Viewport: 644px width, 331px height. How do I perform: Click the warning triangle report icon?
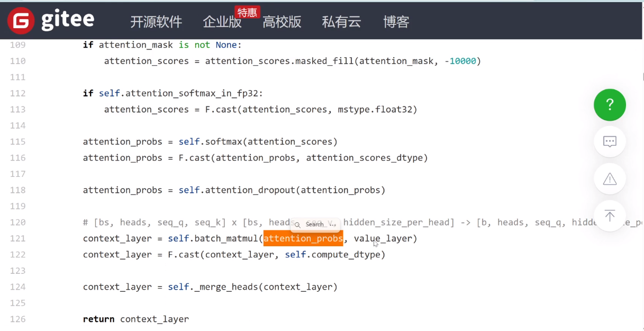click(x=610, y=179)
